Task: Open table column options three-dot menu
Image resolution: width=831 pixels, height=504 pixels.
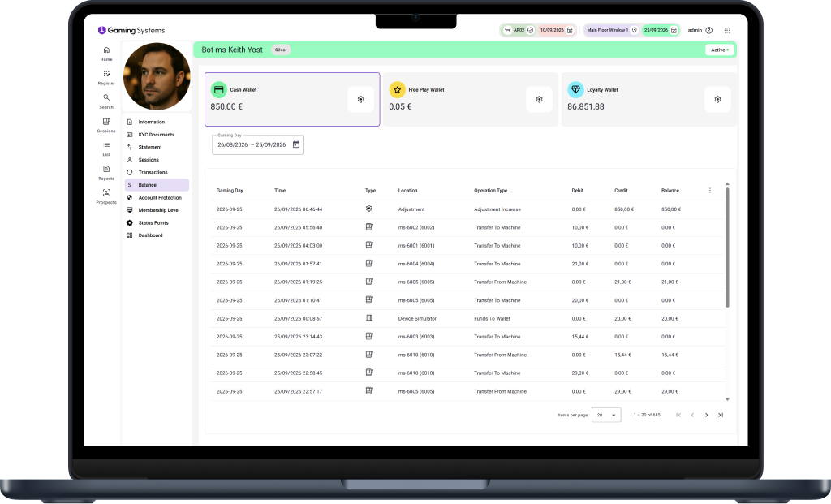Action: (x=710, y=190)
